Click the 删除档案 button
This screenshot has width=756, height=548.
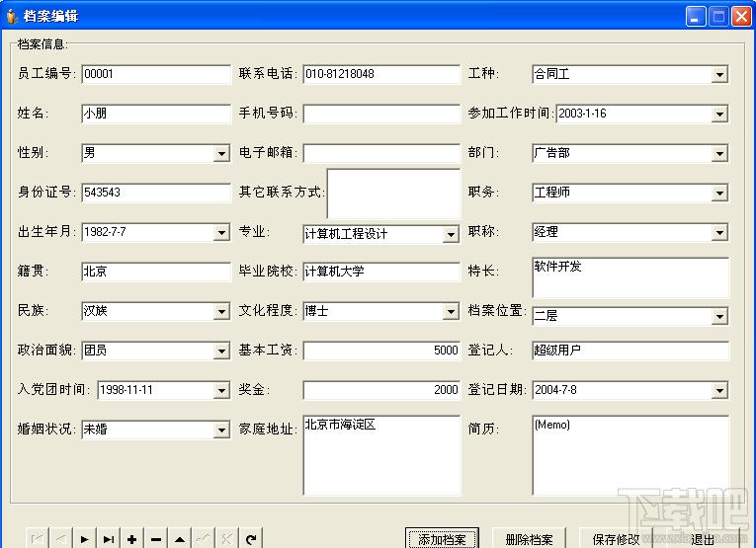pyautogui.click(x=529, y=539)
